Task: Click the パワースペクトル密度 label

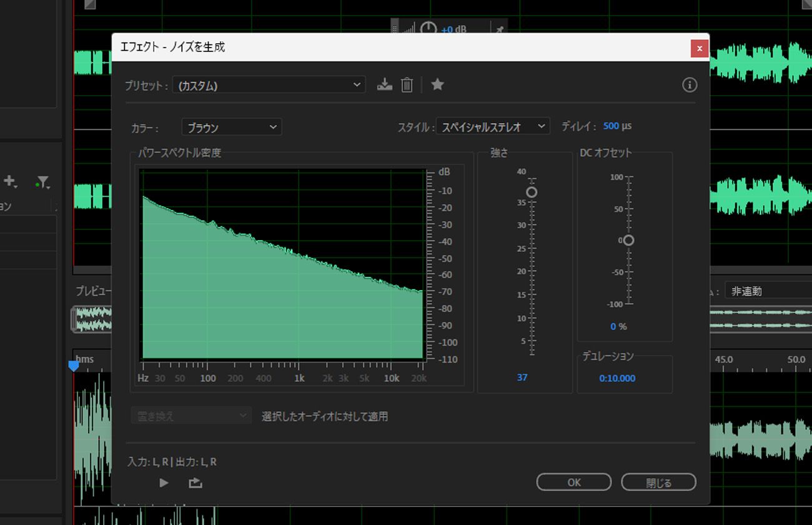Action: point(179,152)
